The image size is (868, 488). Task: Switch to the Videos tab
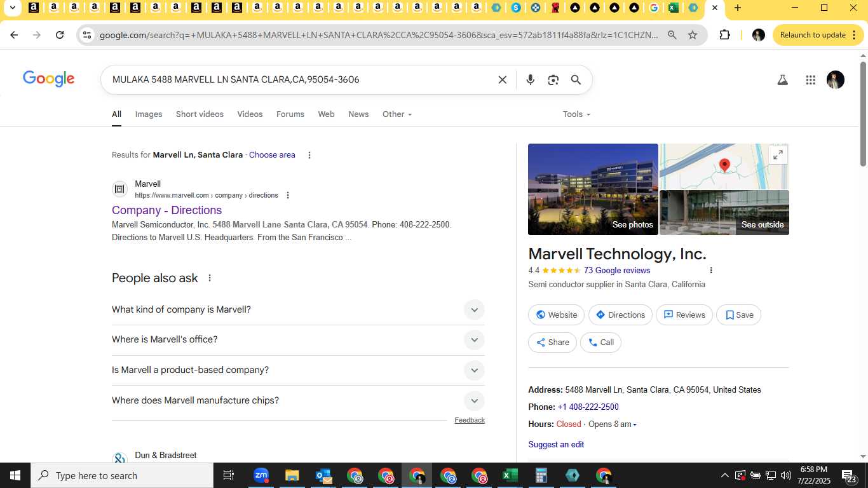(x=250, y=114)
